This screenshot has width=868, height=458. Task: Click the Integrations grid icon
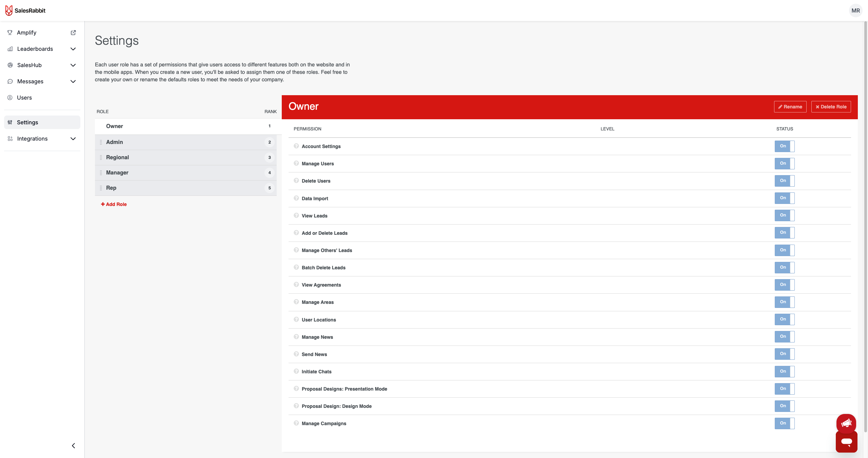tap(10, 139)
